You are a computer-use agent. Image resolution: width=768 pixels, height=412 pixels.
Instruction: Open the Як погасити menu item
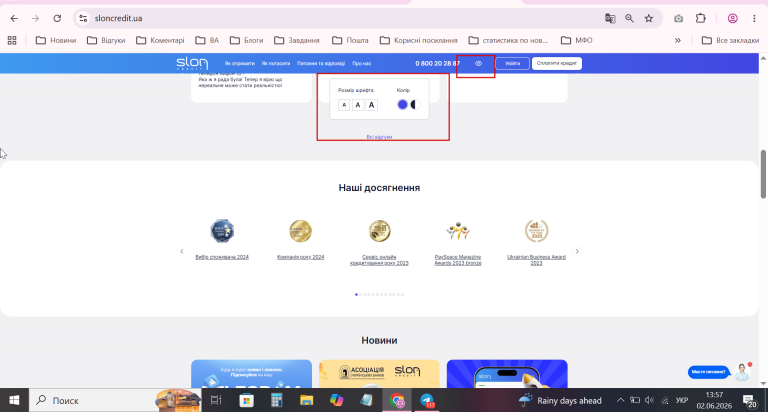tap(276, 64)
